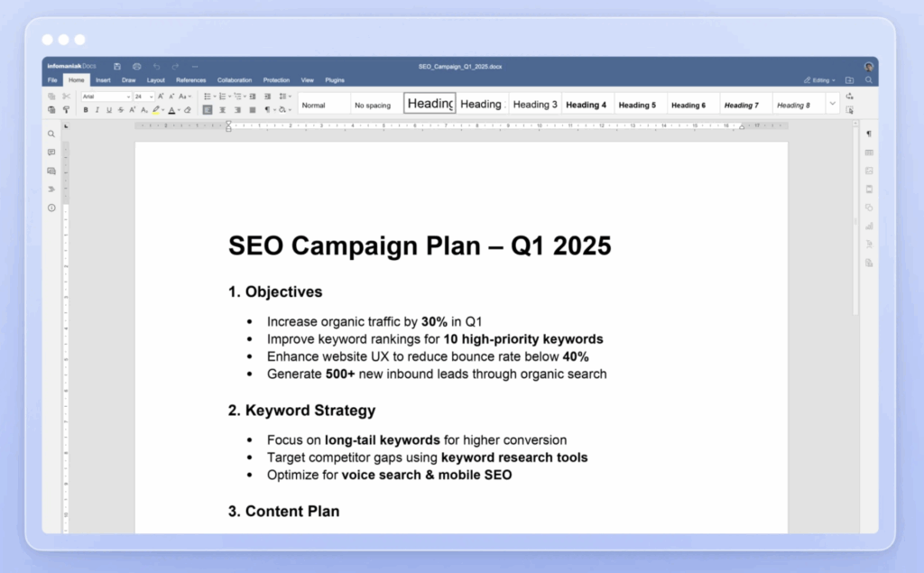Click the Clear Style eraser icon
This screenshot has width=924, height=573.
(188, 110)
